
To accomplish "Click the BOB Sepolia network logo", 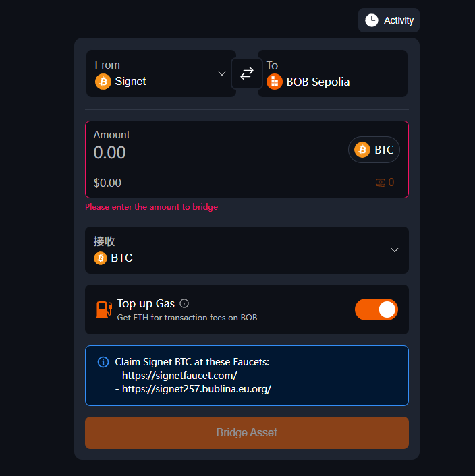I will pos(274,82).
